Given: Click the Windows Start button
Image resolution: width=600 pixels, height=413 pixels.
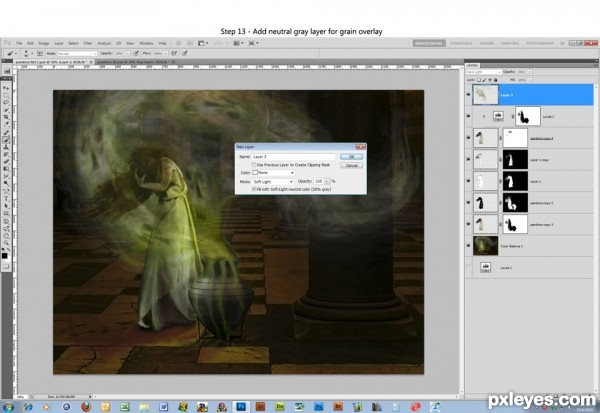Looking at the screenshot, I should coord(8,406).
